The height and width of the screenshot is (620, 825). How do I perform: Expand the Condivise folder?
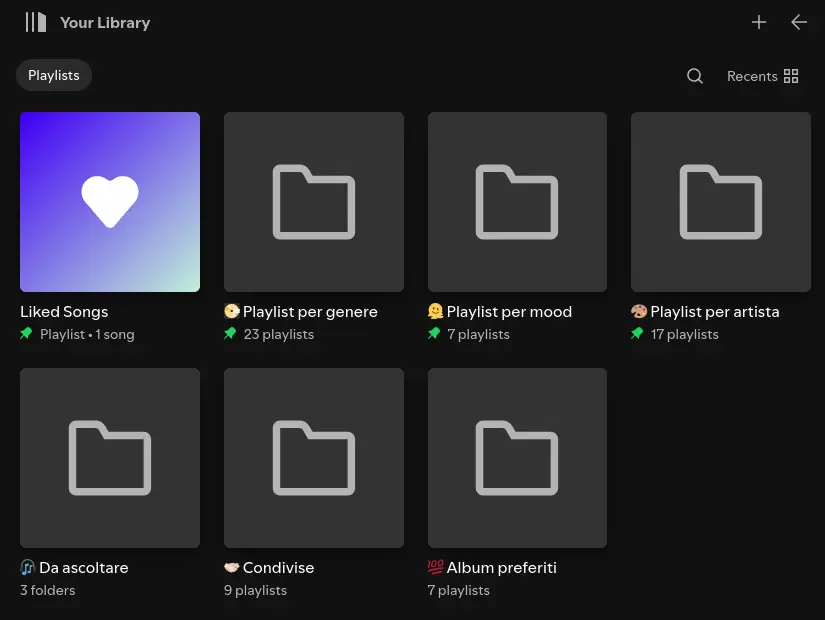(314, 458)
